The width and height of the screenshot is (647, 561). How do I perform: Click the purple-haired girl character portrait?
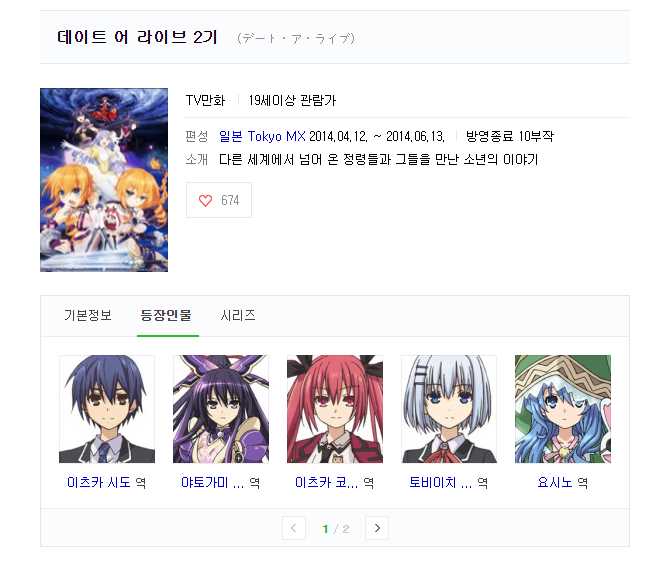(x=221, y=409)
